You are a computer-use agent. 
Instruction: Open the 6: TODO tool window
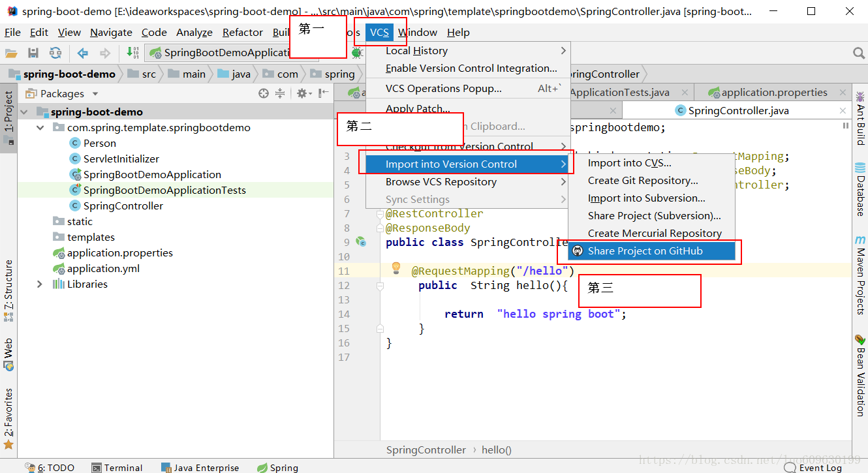pos(50,467)
